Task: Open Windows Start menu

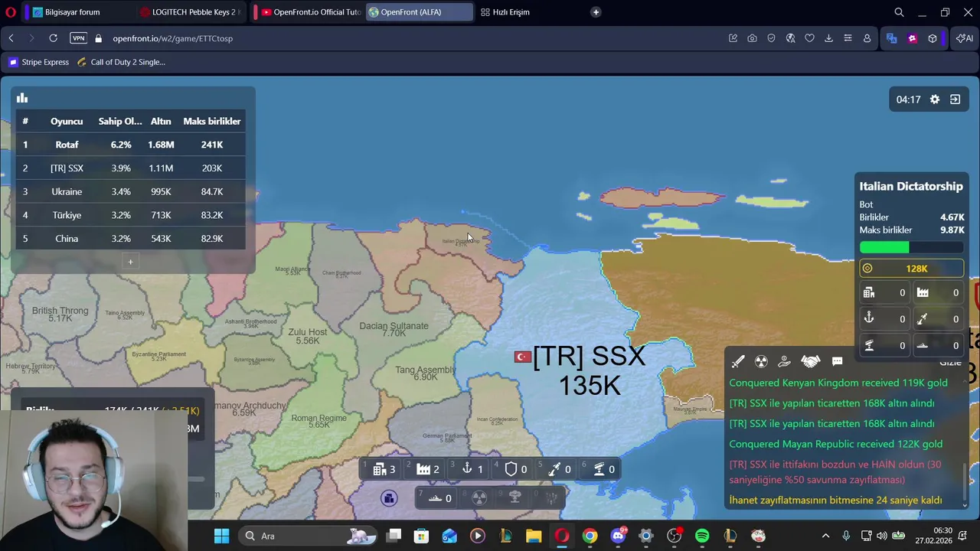Action: [x=221, y=536]
